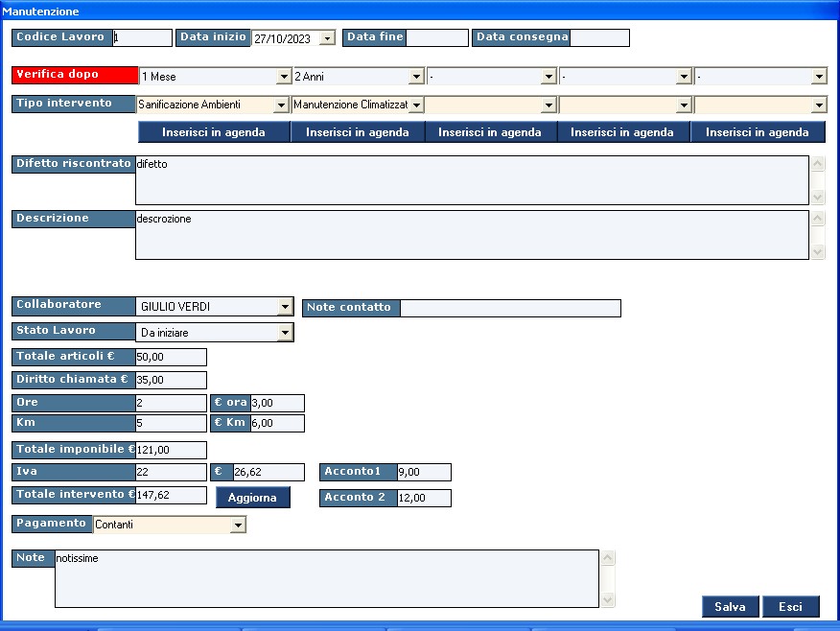Expand the '2 Anni' verifica dropdown
This screenshot has width=840, height=631.
click(416, 77)
